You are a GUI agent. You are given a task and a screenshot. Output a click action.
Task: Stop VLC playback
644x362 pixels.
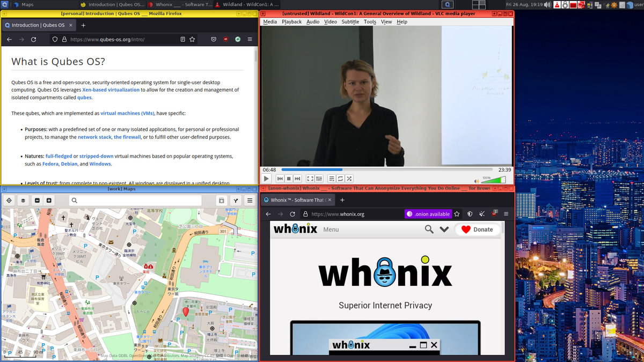tap(289, 179)
